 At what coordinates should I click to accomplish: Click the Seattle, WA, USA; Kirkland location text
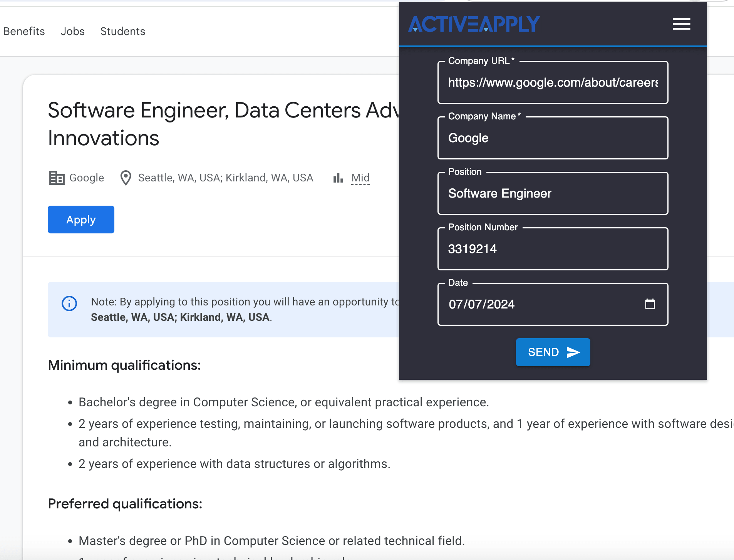click(226, 178)
